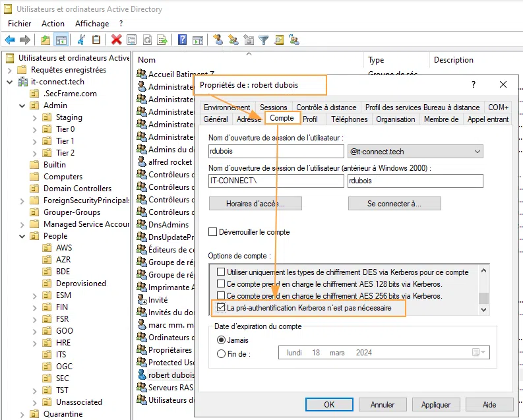Screen dimensions: 523x420
Task: Expand the Tier 0 folder
Action: pos(34,130)
